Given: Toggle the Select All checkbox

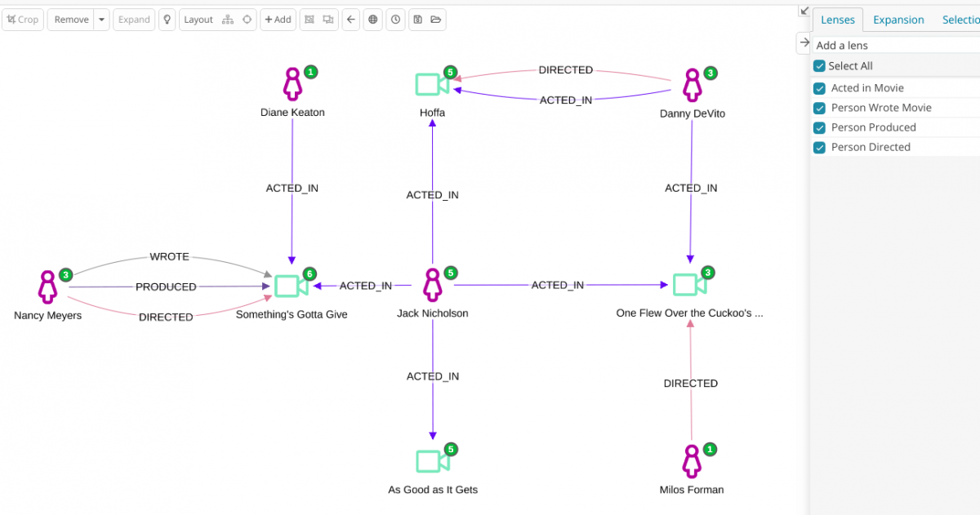Looking at the screenshot, I should (819, 66).
